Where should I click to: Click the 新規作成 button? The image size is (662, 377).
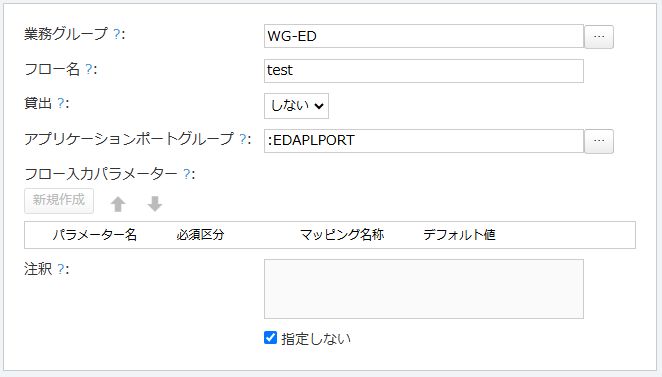(x=59, y=201)
